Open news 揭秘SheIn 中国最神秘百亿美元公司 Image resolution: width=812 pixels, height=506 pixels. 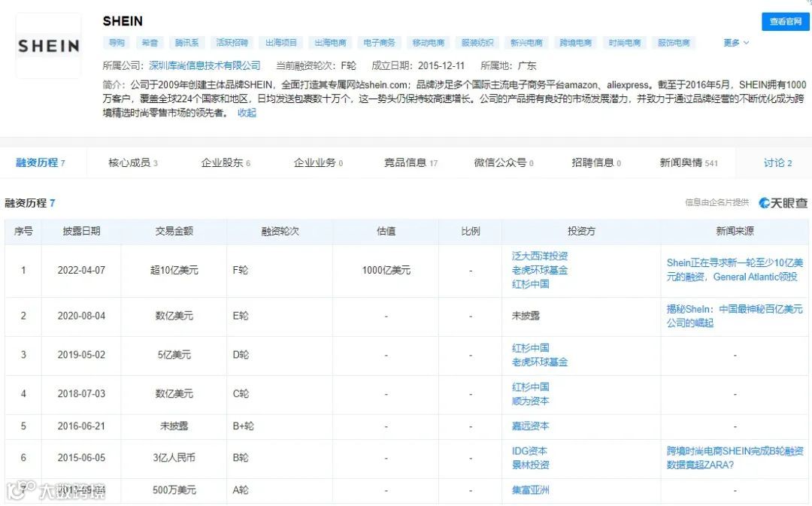[x=735, y=316]
